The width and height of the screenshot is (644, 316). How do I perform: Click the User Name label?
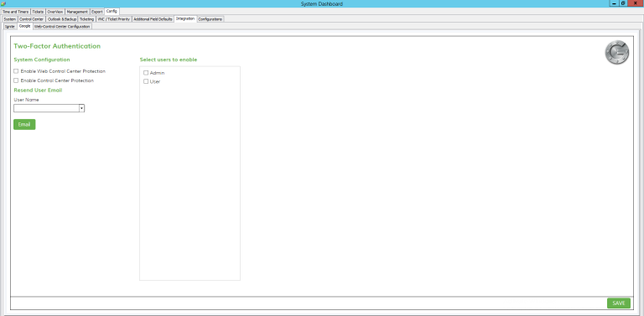26,100
